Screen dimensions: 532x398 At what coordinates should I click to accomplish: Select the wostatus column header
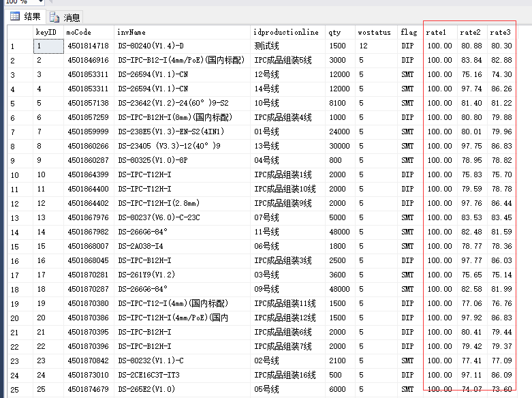click(x=376, y=32)
